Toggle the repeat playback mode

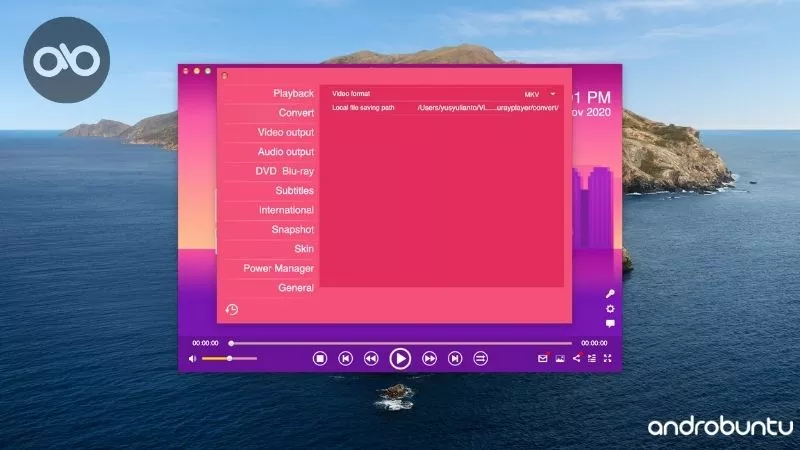click(480, 358)
